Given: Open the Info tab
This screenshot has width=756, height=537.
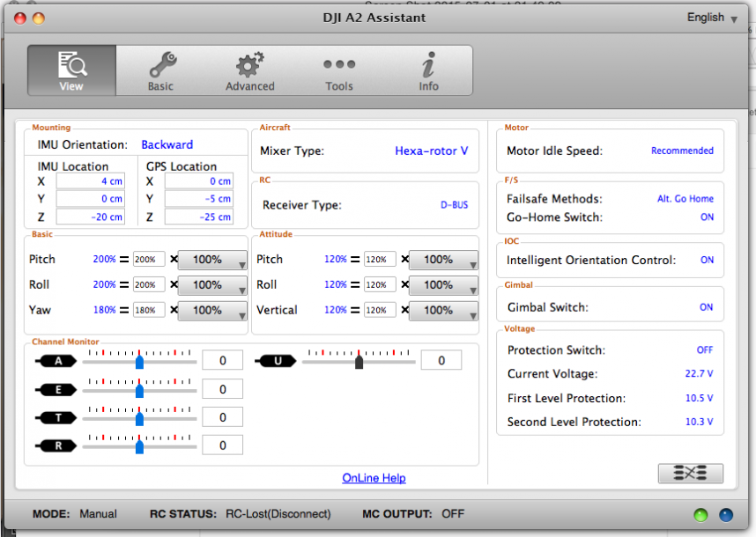Looking at the screenshot, I should [x=428, y=70].
